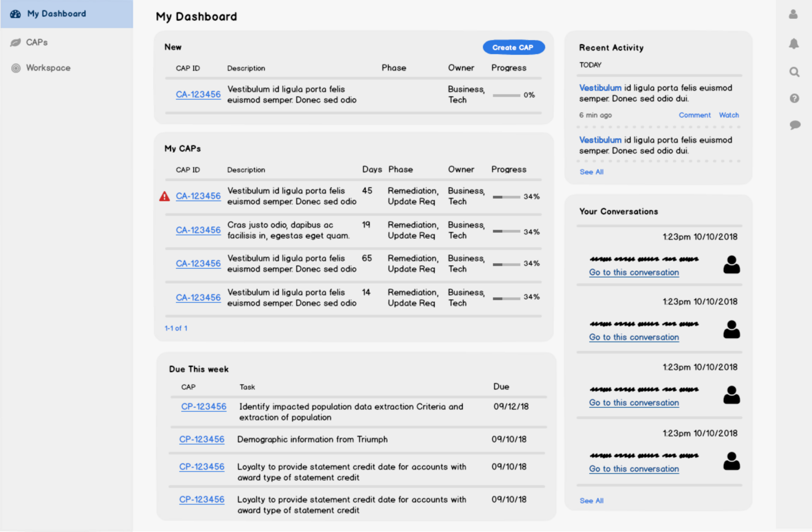Click the '65' days value

pyautogui.click(x=367, y=258)
